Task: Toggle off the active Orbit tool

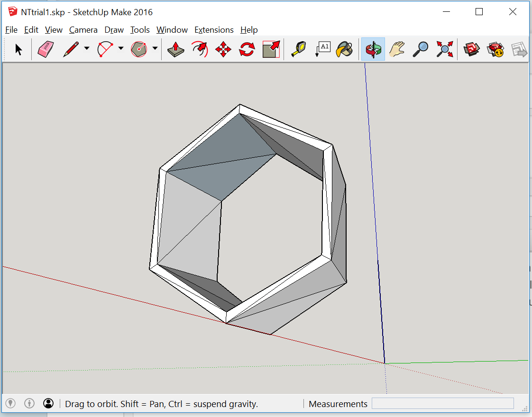Action: click(373, 49)
